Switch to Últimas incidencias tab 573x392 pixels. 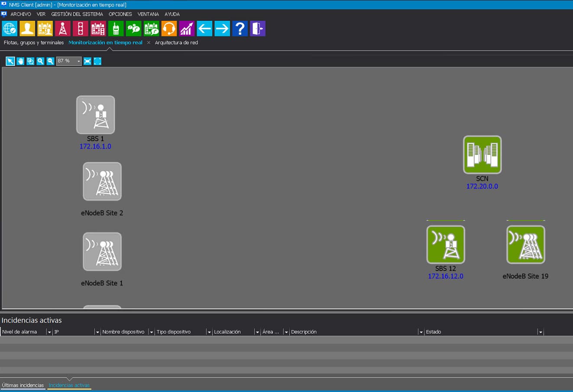coord(23,385)
